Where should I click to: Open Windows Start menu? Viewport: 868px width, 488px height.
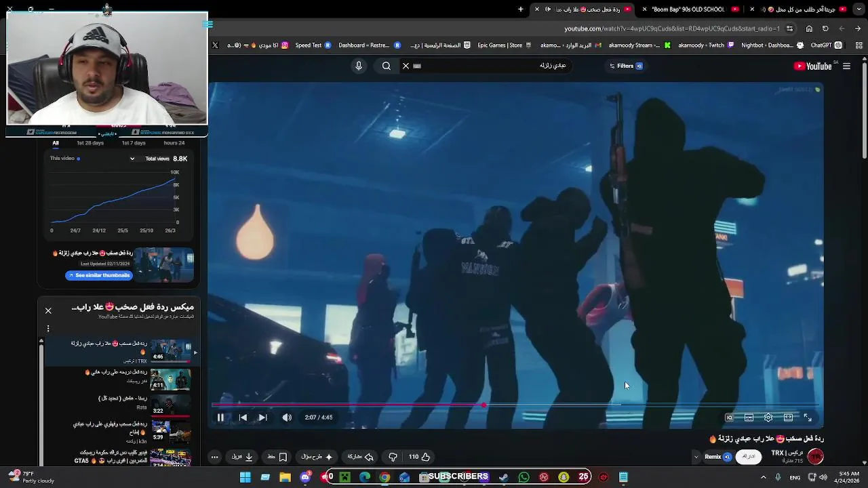[245, 477]
